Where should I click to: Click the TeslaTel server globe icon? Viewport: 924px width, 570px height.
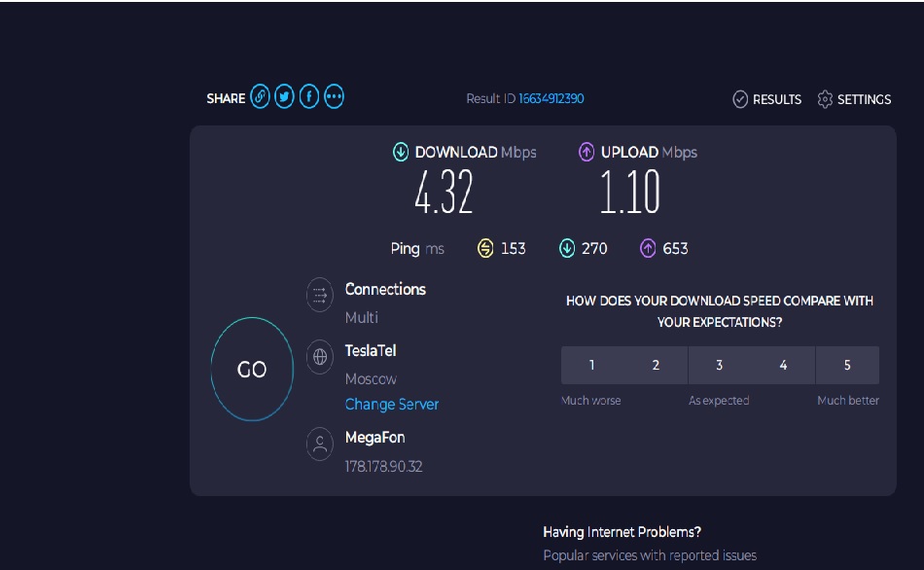pyautogui.click(x=320, y=357)
